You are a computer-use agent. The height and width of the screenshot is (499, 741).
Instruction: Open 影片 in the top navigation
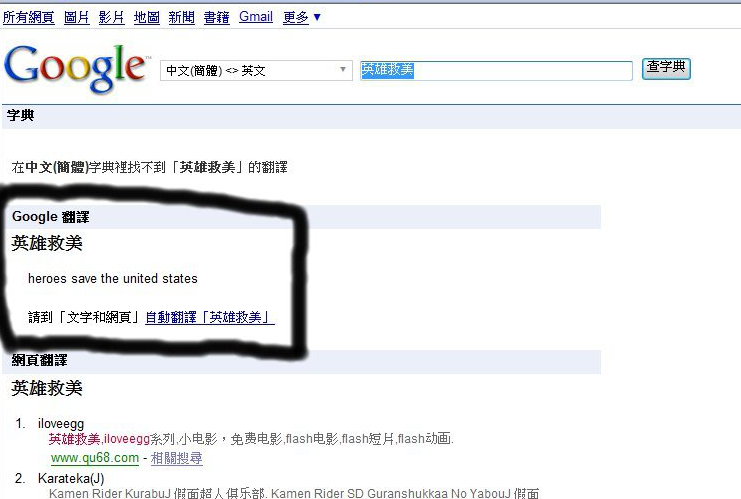coord(112,17)
